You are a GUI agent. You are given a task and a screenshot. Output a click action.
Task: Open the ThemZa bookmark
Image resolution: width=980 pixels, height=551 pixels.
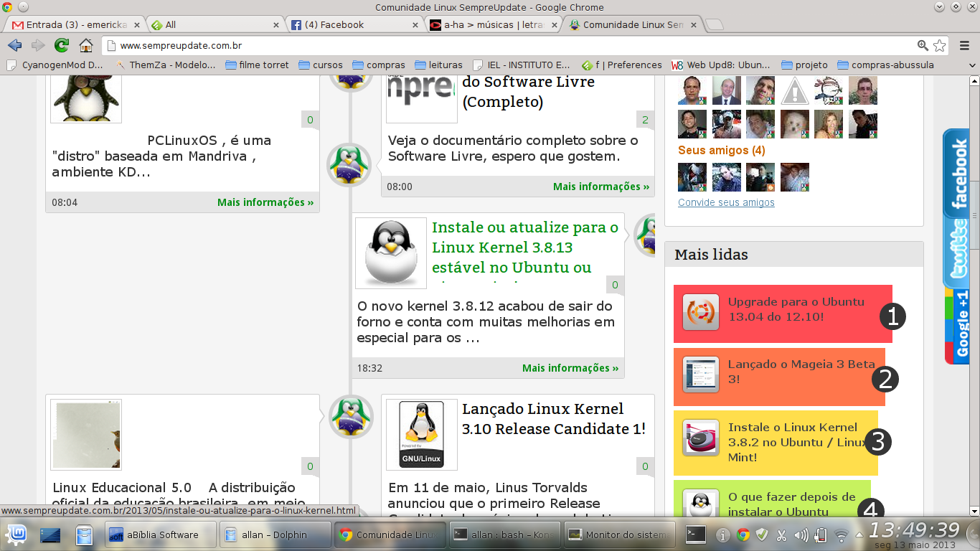(166, 65)
